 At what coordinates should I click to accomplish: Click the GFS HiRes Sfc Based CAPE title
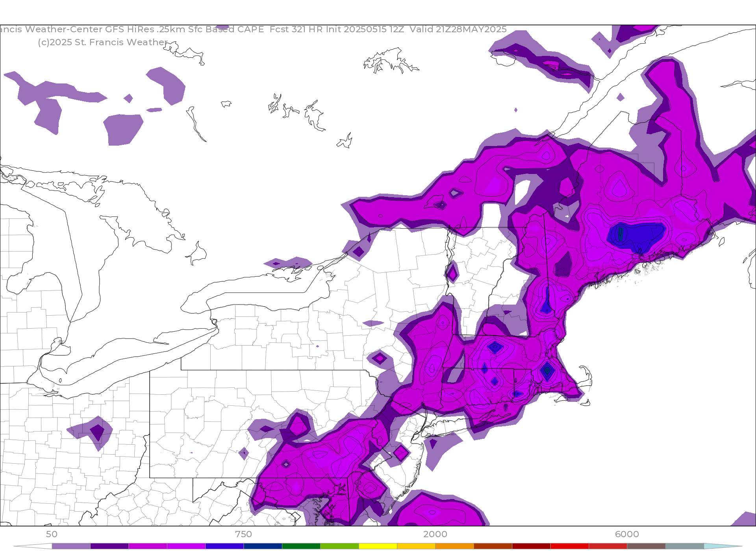[x=184, y=30]
